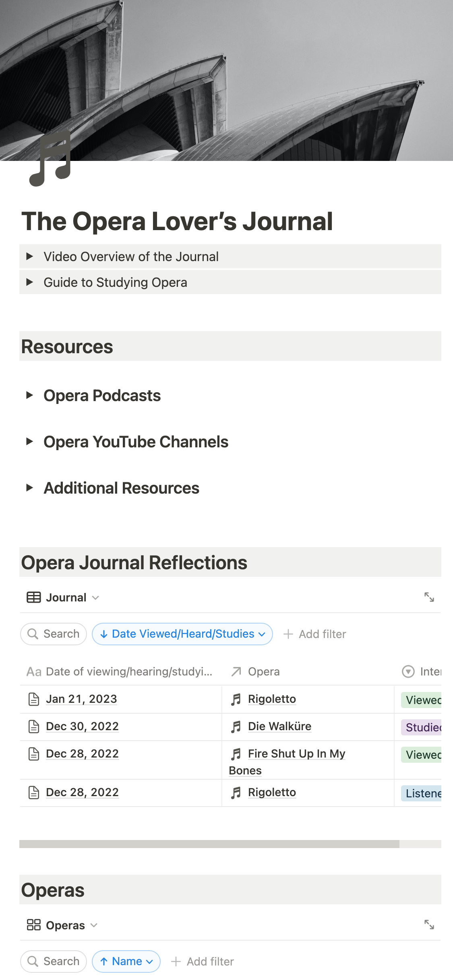The height and width of the screenshot is (980, 453).
Task: Click the magnifier icon in Journal search
Action: 33,634
